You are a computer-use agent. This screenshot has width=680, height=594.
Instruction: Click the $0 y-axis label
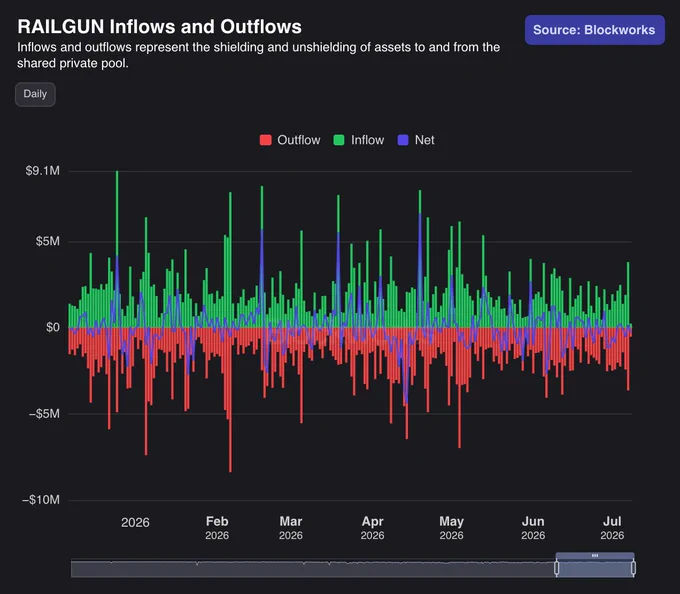(x=53, y=327)
